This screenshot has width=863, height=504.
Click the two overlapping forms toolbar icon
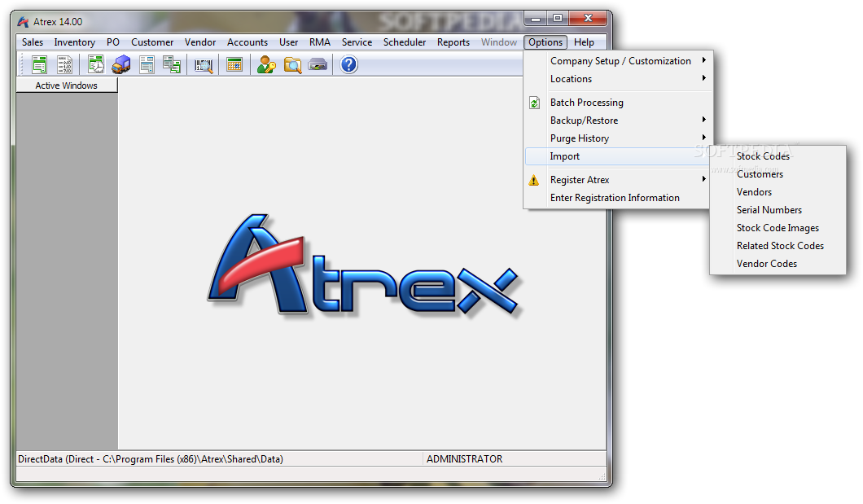(172, 65)
